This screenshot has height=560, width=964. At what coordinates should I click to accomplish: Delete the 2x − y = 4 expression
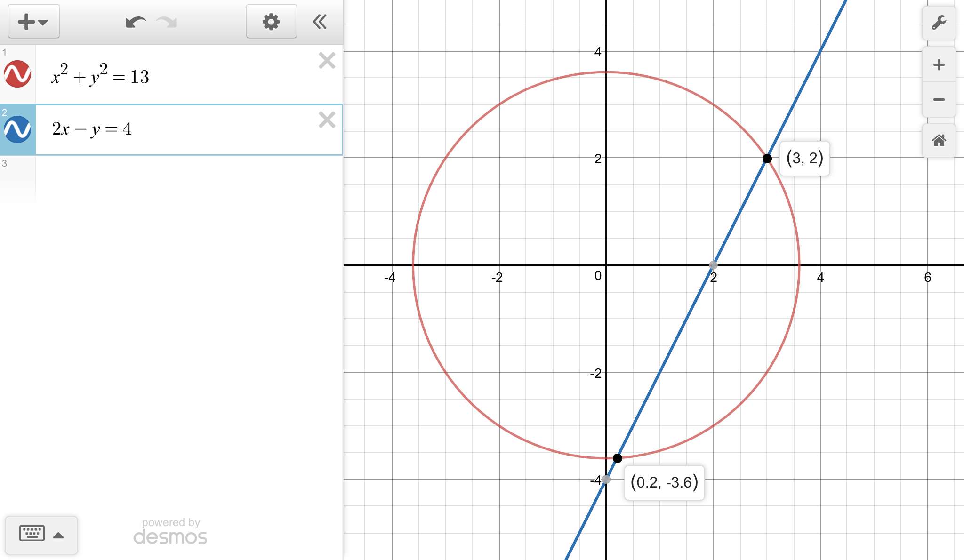[327, 120]
